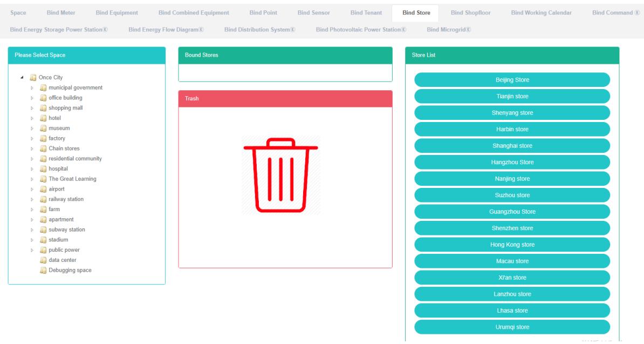The image size is (644, 344).
Task: Click the Debugging space folder icon
Action: pos(43,271)
